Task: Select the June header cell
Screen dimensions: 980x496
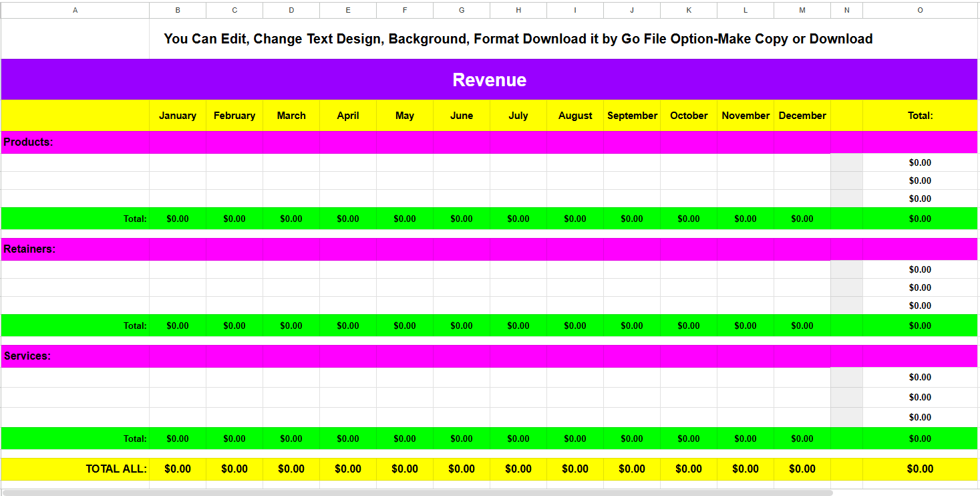Action: pyautogui.click(x=462, y=116)
